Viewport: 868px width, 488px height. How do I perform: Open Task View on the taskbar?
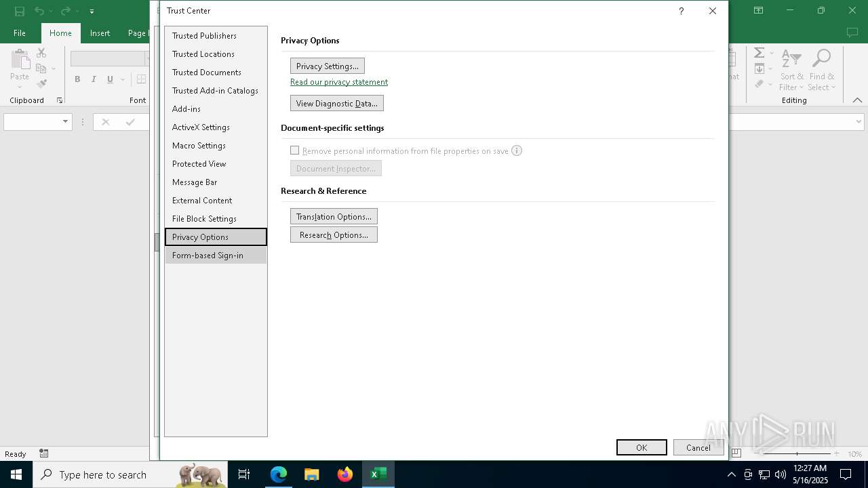click(x=244, y=474)
